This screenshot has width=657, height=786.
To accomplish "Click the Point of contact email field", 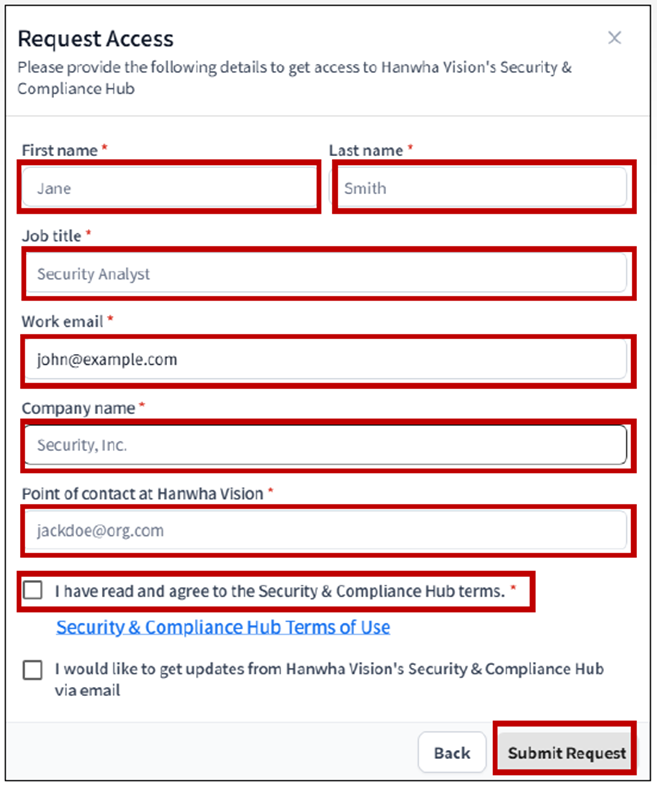I will coord(324,530).
